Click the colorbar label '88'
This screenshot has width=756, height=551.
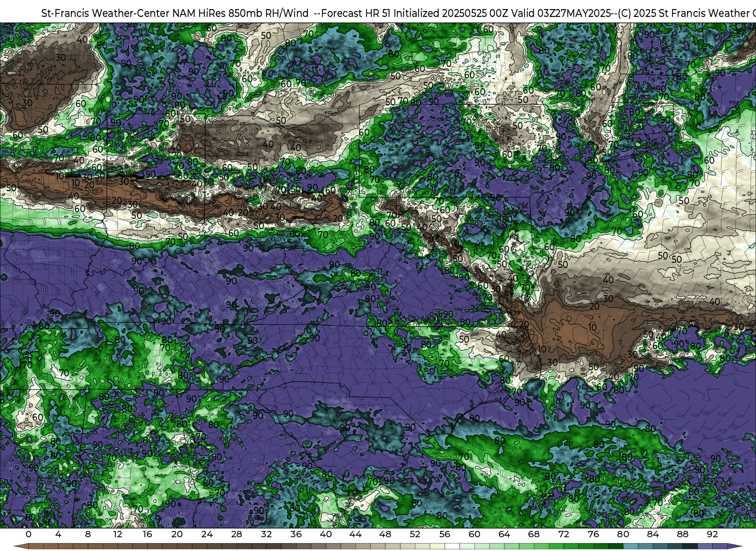[x=682, y=534]
